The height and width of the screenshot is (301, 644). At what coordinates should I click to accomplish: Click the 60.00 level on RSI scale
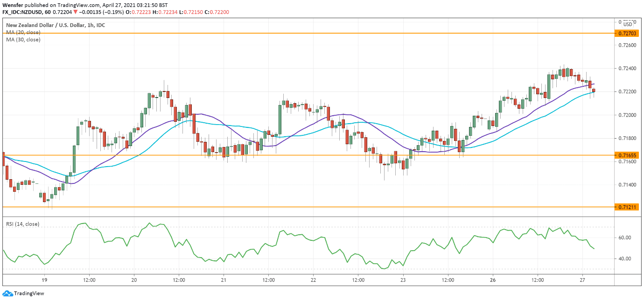click(x=625, y=238)
